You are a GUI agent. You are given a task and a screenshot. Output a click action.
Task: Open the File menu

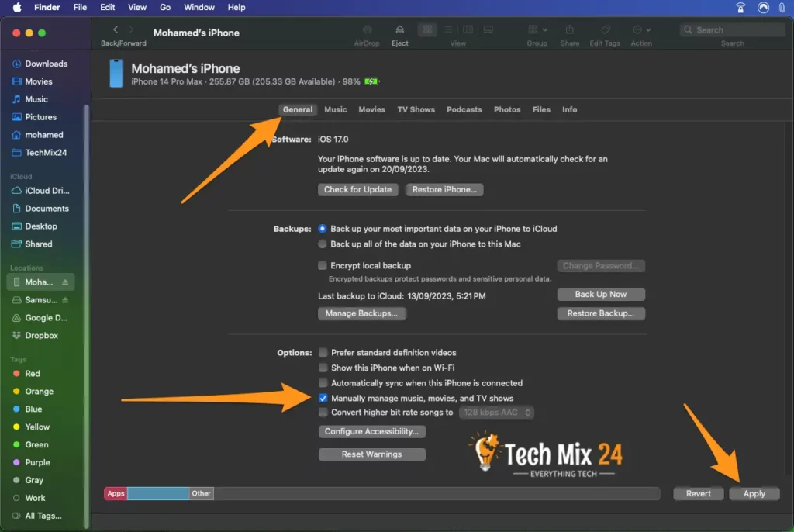(x=80, y=7)
